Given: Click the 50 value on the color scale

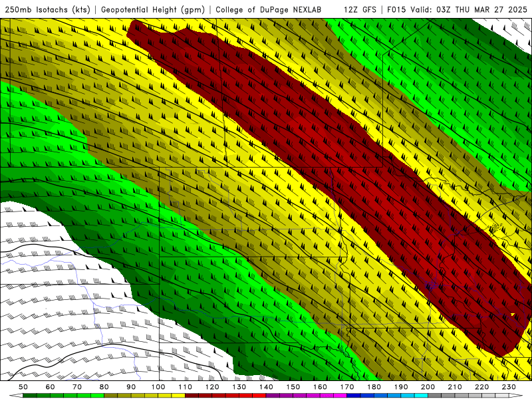Looking at the screenshot, I should [x=23, y=387].
